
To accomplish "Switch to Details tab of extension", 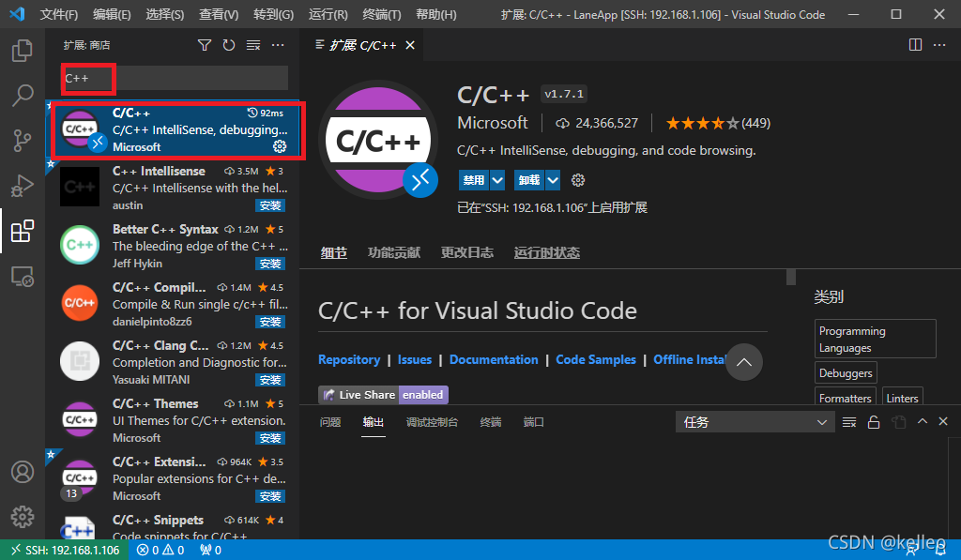I will coord(334,252).
